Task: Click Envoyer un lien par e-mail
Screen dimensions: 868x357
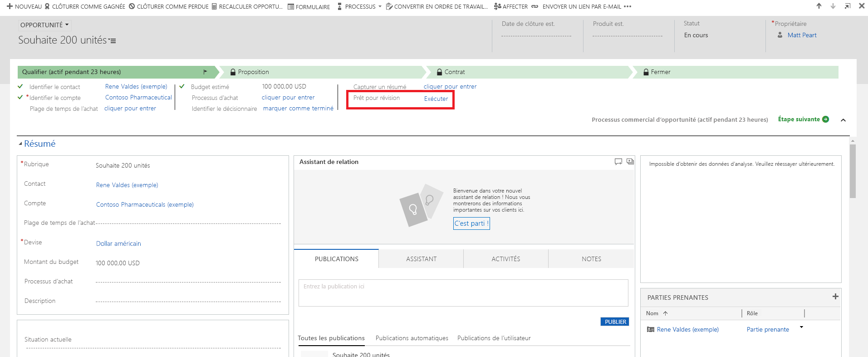Action: pos(576,6)
